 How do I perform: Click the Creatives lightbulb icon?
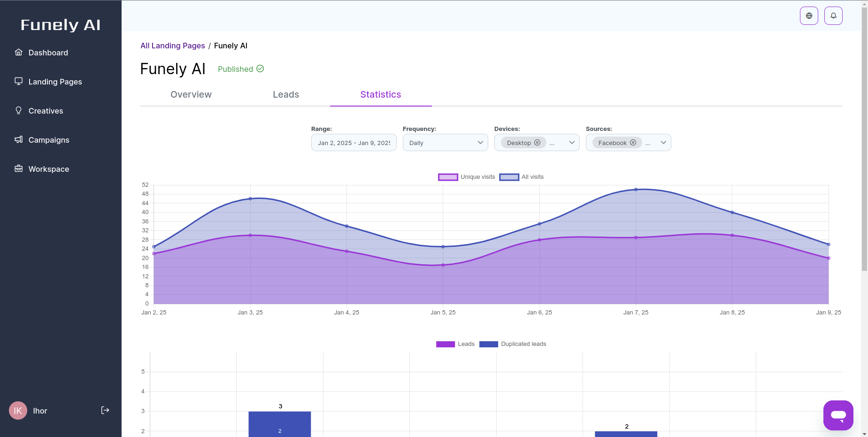pos(19,110)
